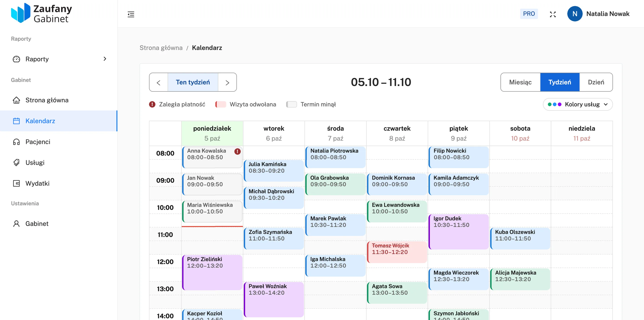
Task: Open Tomasz Wójcik cancelled appointment
Action: 397,252
